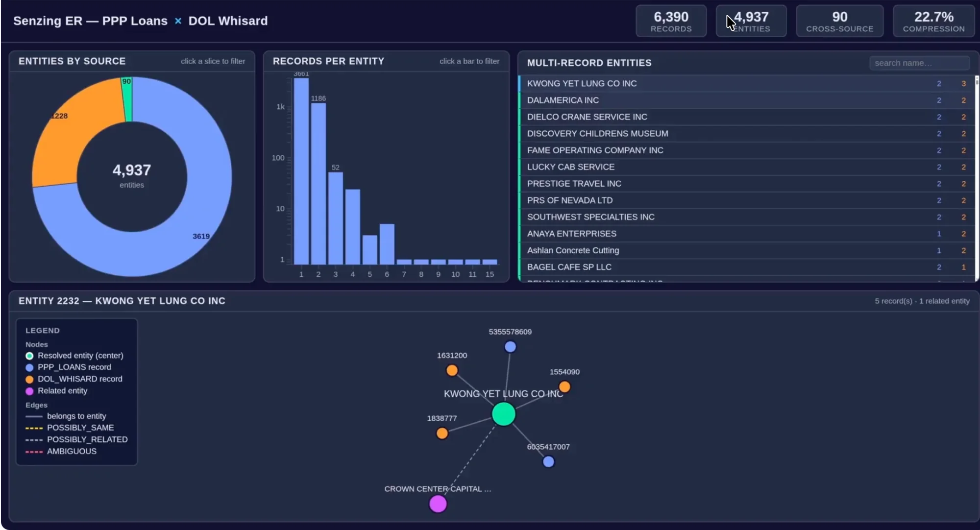Pick DISCOVERY CHILDRENS MUSEUM in list
980x530 pixels.
coord(747,134)
